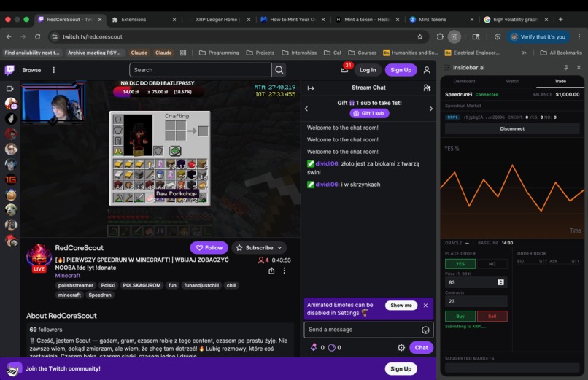The width and height of the screenshot is (588, 380).
Task: Switch to the Watch tab in sidebar
Action: pos(512,81)
